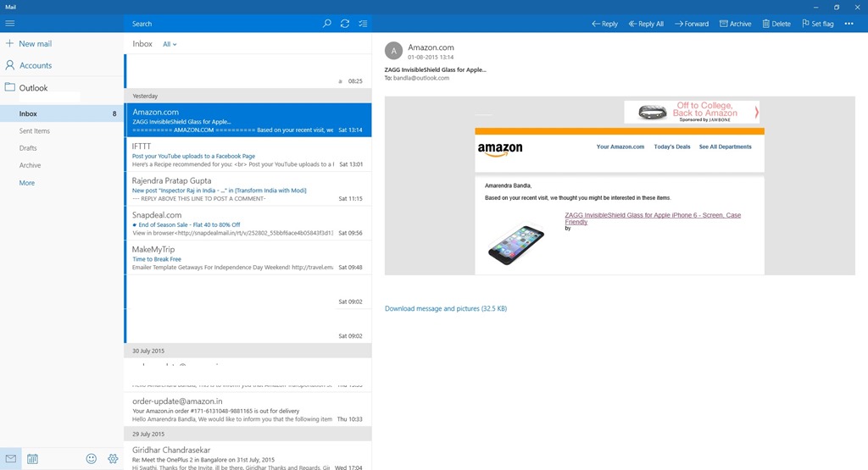
Task: Open order-update@amazon.in email
Action: tap(248, 409)
